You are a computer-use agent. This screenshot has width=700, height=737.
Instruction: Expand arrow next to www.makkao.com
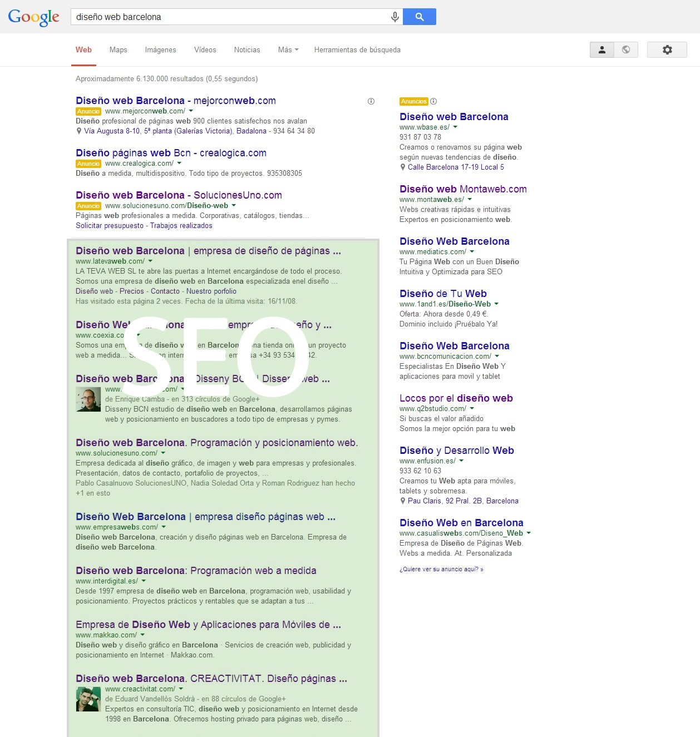coord(142,635)
